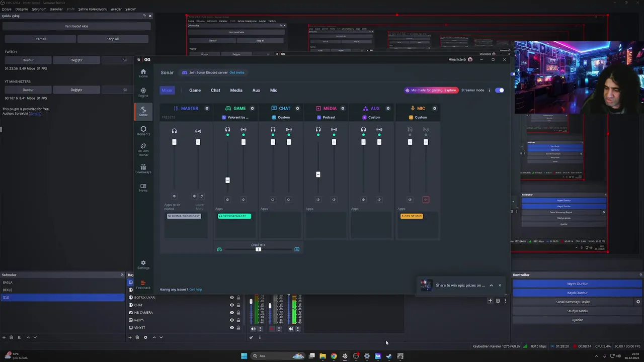The image size is (644, 362).
Task: Switch to the Chat tab in Sonar
Action: click(215, 90)
